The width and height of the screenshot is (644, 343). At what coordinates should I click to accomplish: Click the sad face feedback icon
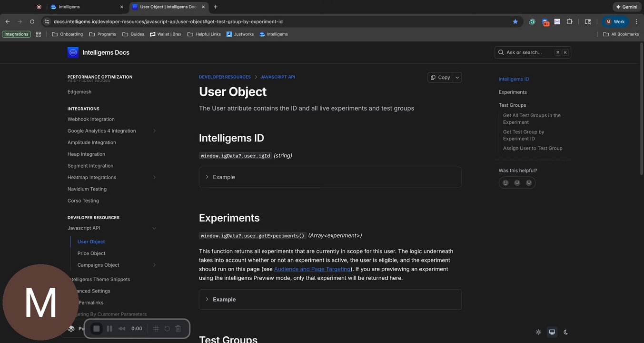click(529, 182)
